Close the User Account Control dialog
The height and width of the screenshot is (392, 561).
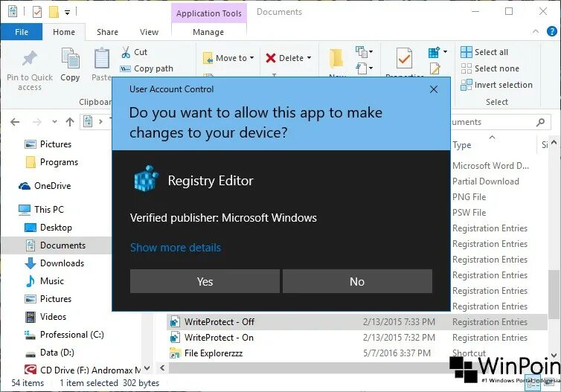click(x=434, y=89)
